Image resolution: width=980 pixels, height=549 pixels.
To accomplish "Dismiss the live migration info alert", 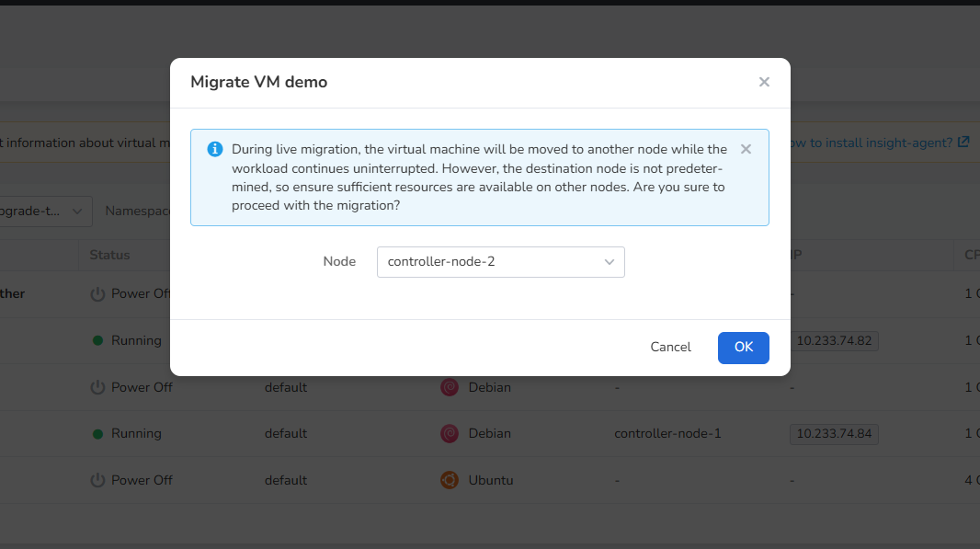I will tap(746, 149).
